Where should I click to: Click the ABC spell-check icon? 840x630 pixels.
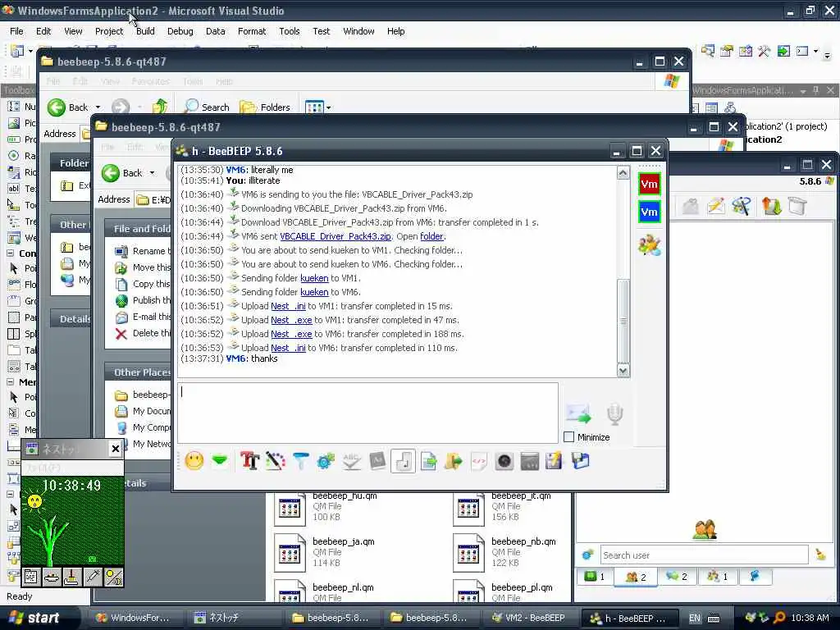351,461
